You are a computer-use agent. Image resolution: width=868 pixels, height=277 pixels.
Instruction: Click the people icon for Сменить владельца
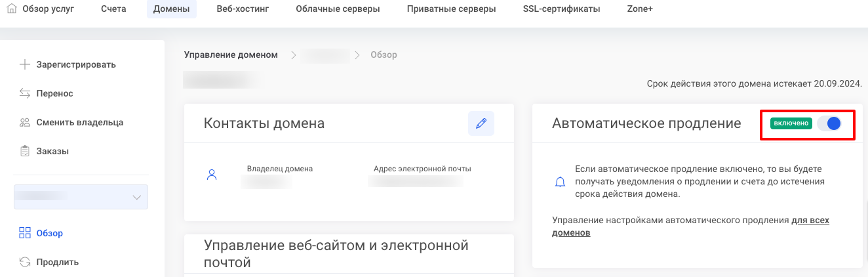(x=25, y=122)
